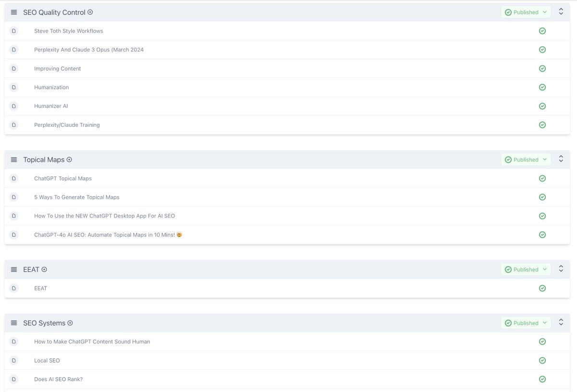Open How to Make ChatGPT Content Sound Human
Viewport: 577px width, 392px height.
point(92,341)
